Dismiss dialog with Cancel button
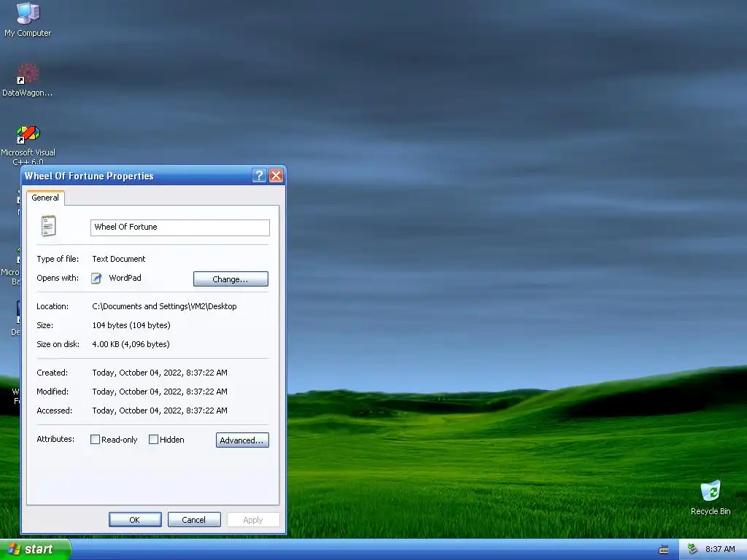 click(194, 519)
